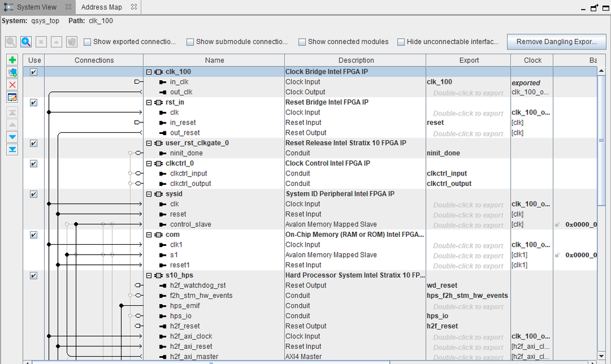Switch to the Address Map tab

pos(101,7)
